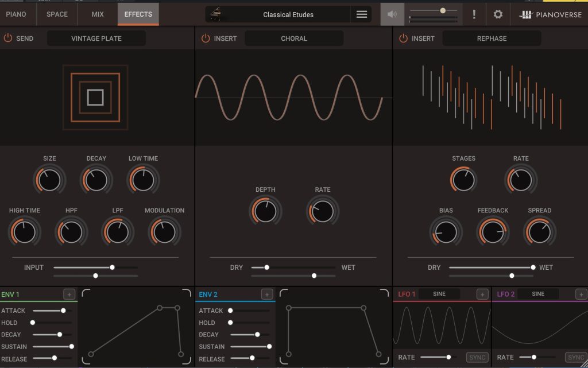Click the Classical Etudes preset name
Image resolution: width=588 pixels, height=368 pixels.
pyautogui.click(x=288, y=14)
